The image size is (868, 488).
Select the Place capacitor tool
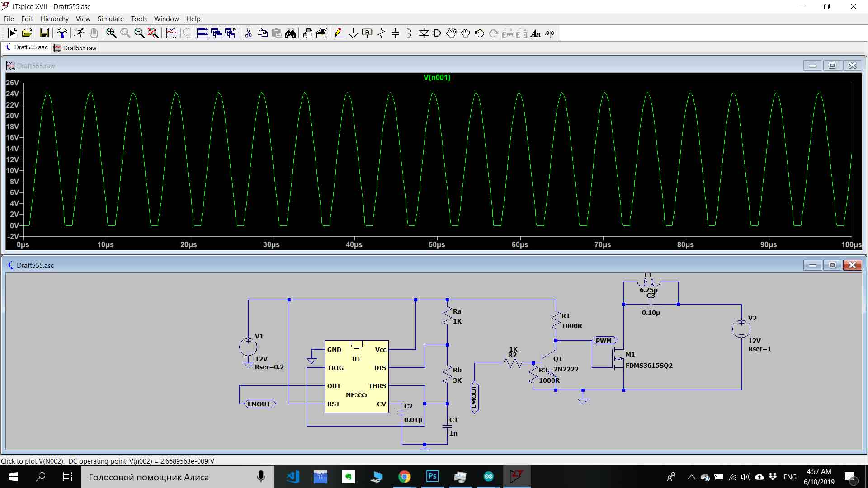pos(395,33)
